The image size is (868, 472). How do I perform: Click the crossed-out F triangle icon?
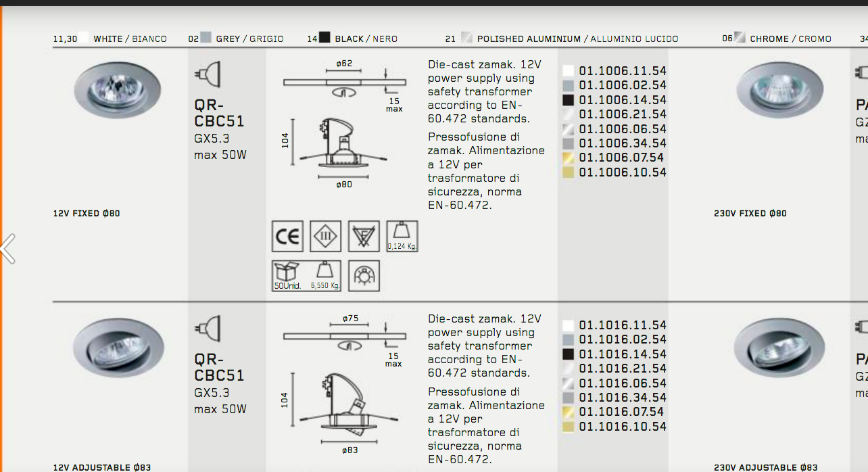[x=364, y=237]
